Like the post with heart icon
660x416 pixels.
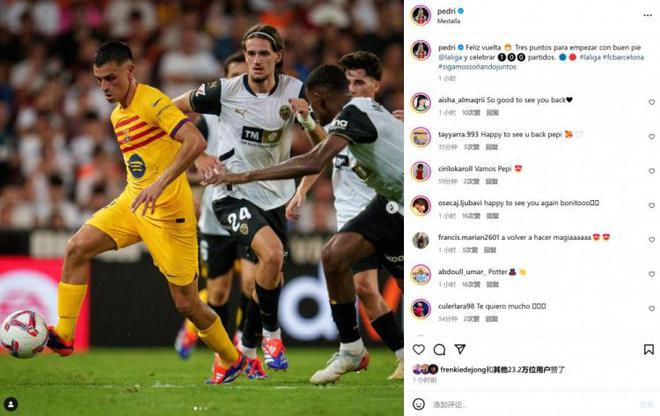[418, 349]
